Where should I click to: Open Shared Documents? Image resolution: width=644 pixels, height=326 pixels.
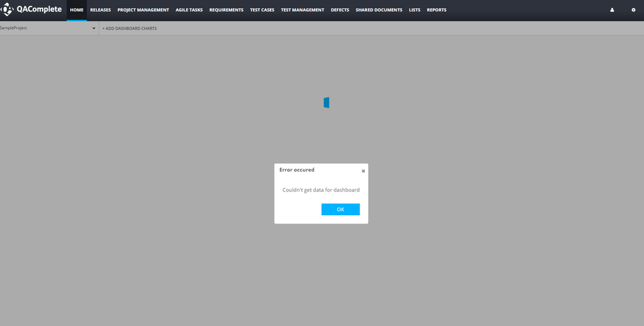tap(378, 10)
